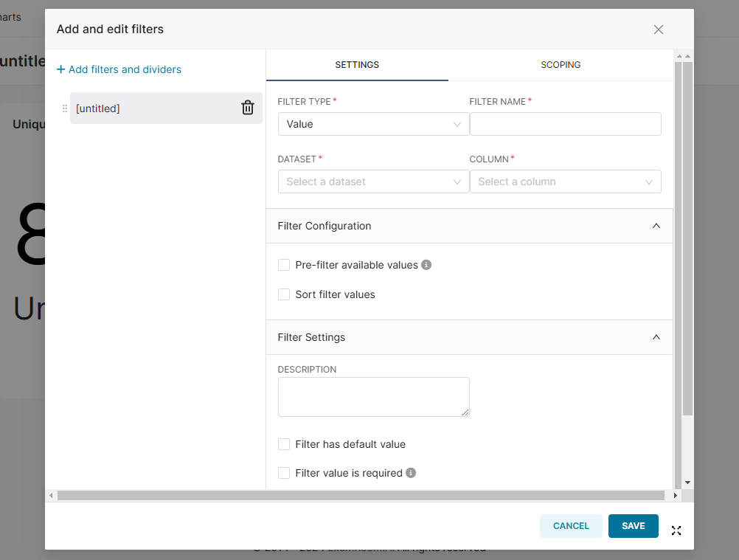
Task: Switch to the Scoping tab
Action: tap(561, 65)
